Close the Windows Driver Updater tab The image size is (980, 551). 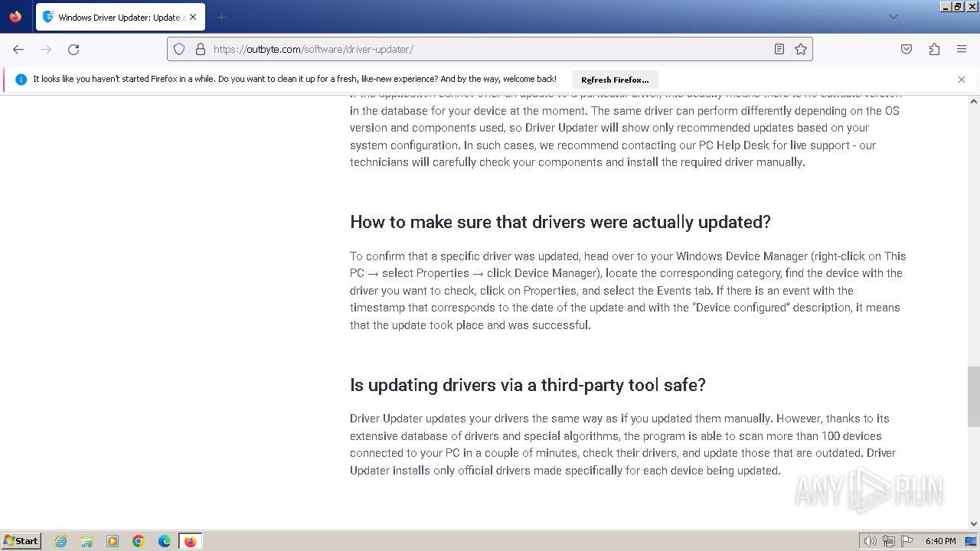point(192,17)
